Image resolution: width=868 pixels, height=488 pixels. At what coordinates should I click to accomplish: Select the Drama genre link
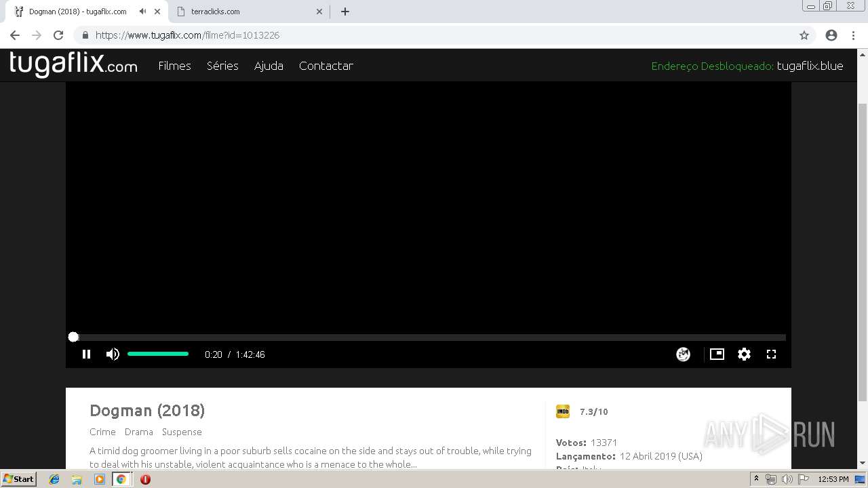pyautogui.click(x=139, y=432)
